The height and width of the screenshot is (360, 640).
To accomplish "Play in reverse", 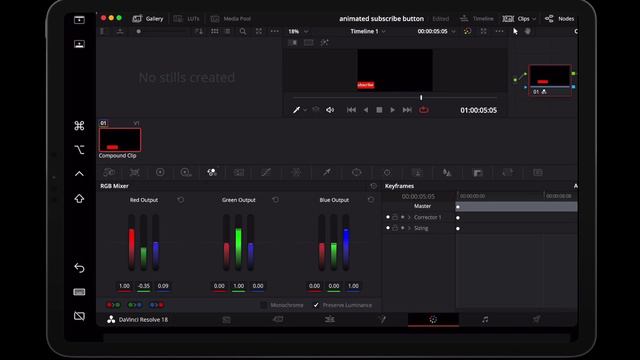I will [x=366, y=110].
